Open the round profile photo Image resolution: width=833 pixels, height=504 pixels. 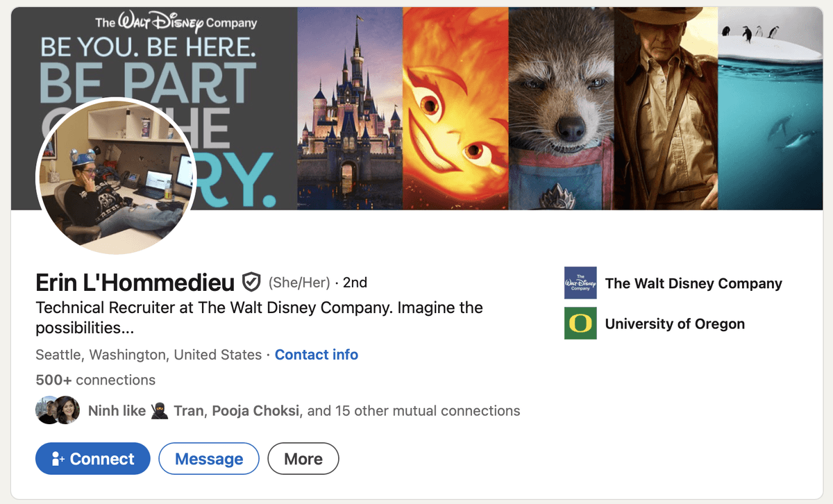coord(116,176)
